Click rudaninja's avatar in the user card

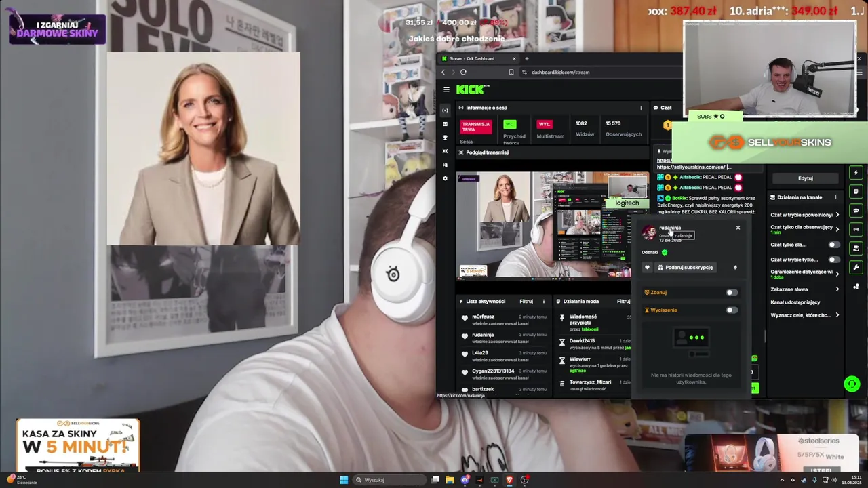(649, 232)
